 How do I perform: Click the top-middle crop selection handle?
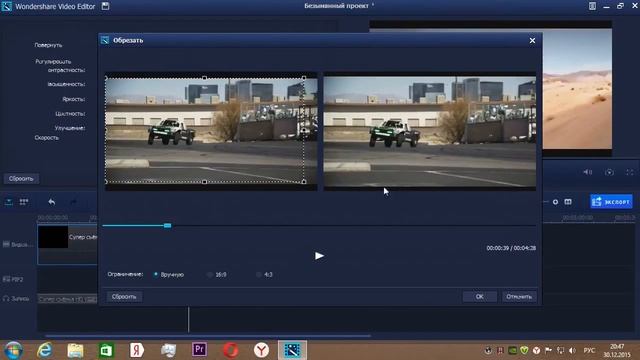(204, 78)
